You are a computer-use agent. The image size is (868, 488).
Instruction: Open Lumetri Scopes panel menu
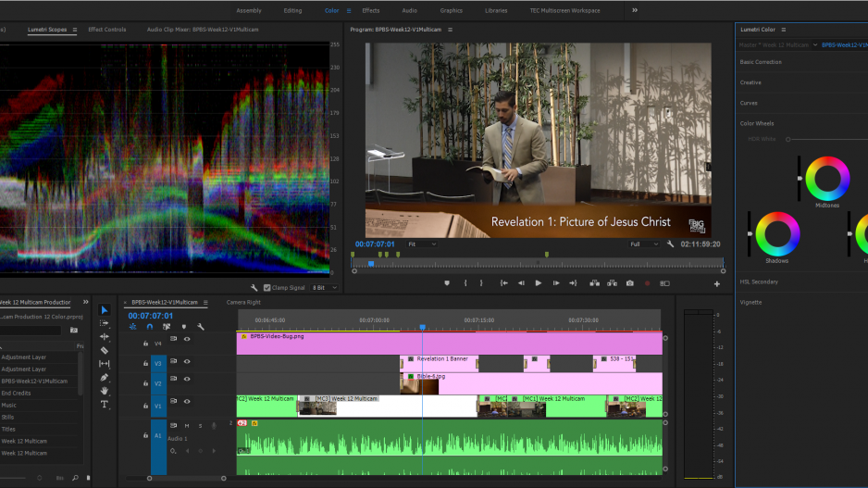coord(75,30)
